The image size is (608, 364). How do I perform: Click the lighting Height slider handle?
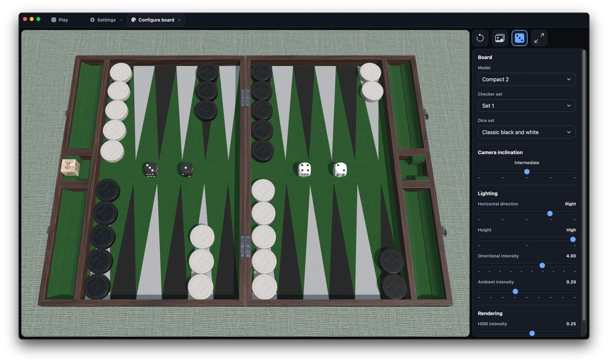click(x=573, y=239)
